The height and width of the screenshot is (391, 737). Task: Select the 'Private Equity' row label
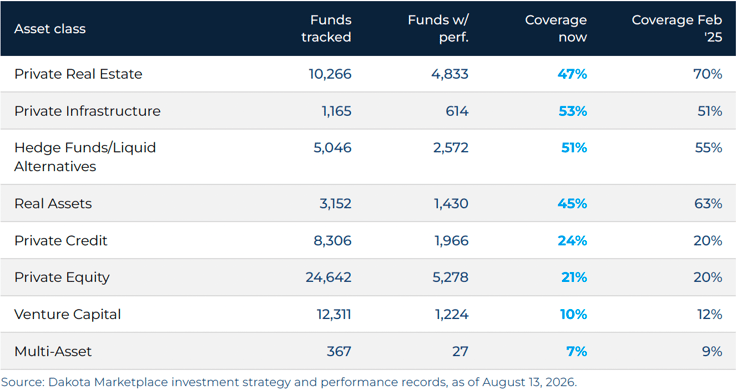click(x=62, y=277)
